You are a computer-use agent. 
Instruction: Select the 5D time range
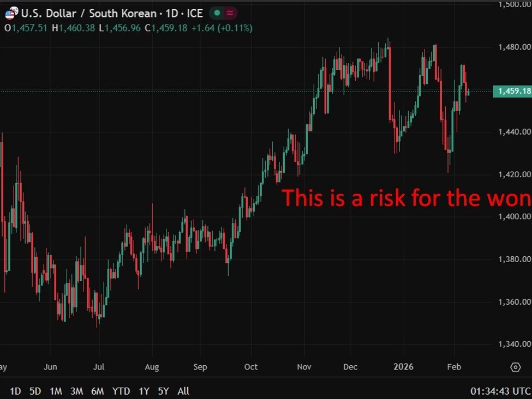(x=35, y=391)
